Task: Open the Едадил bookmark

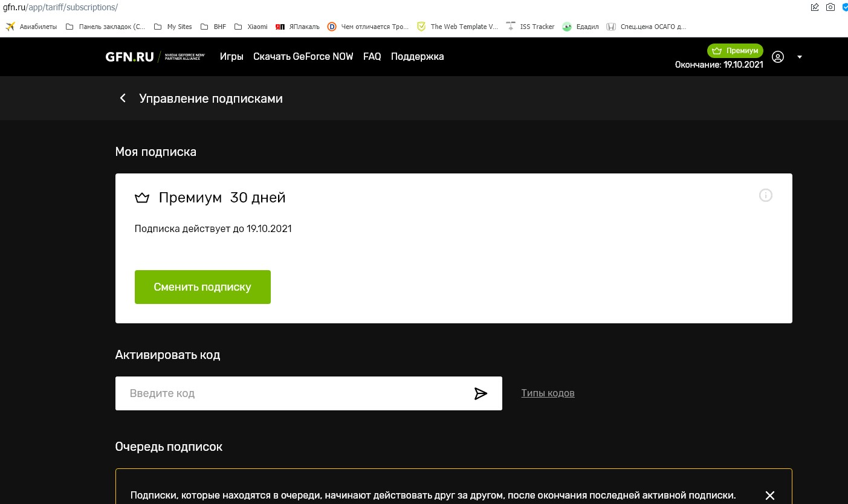Action: tap(580, 27)
